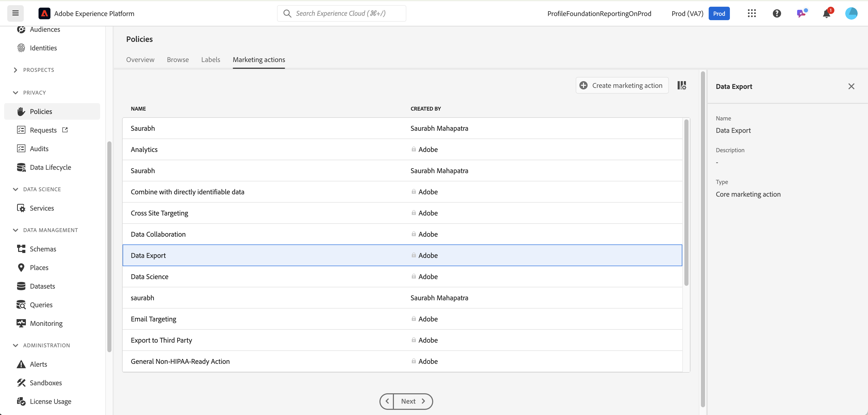Screen dimensions: 868x415
Task: Click the table vertical scrollbar
Action: [x=686, y=202]
